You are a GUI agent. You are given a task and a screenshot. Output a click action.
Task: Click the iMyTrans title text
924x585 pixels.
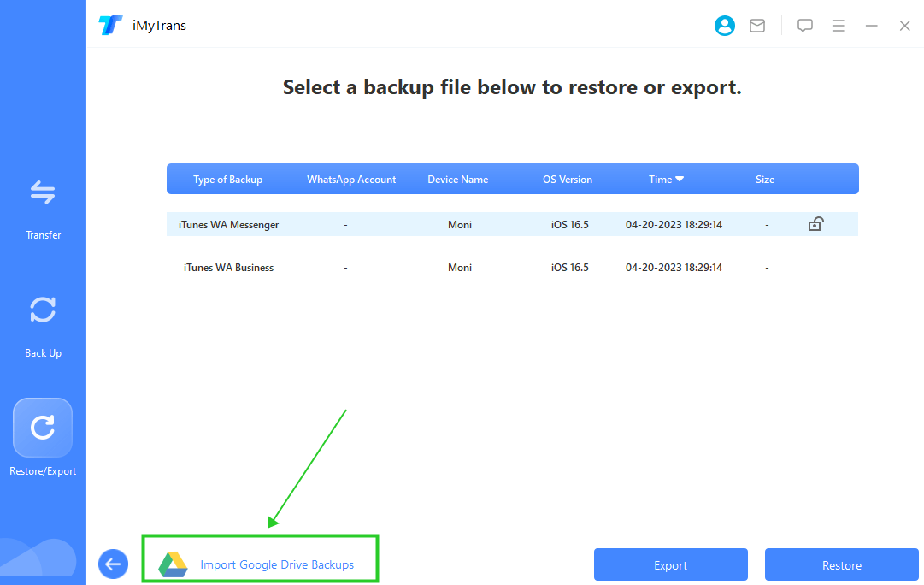click(159, 26)
